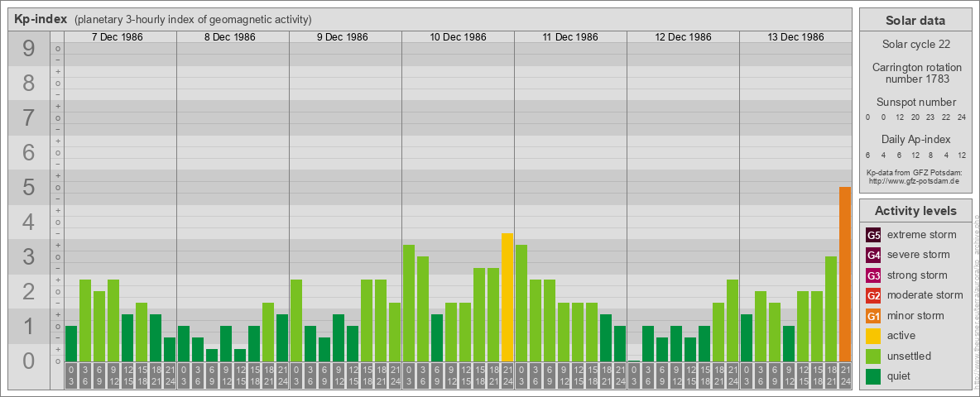This screenshot has width=980, height=397.
Task: Click the extreme storm legend label
Action: [922, 235]
